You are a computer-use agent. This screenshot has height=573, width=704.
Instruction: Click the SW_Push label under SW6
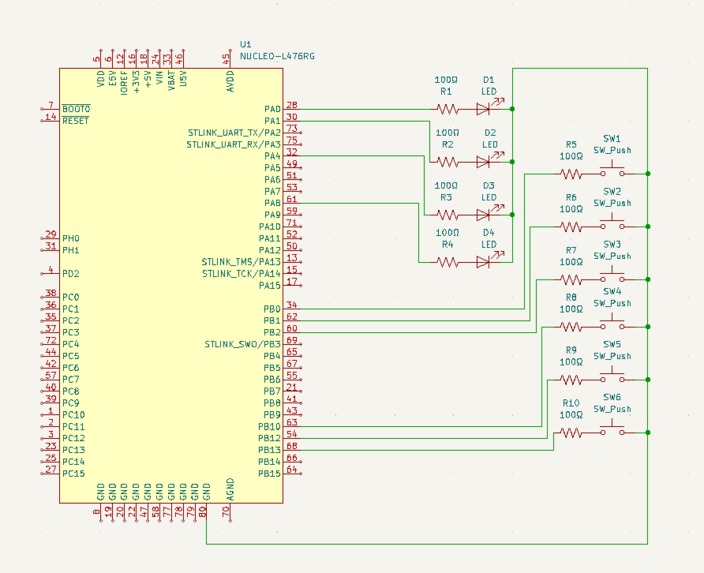tap(612, 409)
